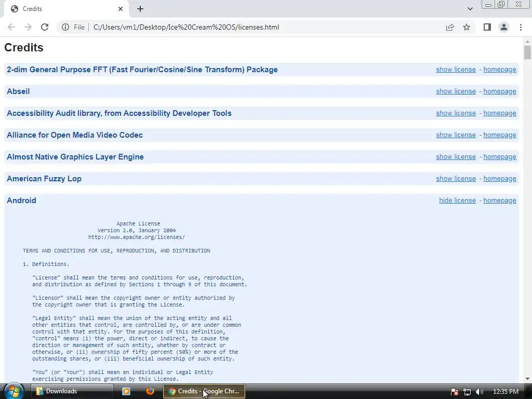The height and width of the screenshot is (399, 532).
Task: Show license for 2-dim General Purpose FFT
Action: point(456,70)
